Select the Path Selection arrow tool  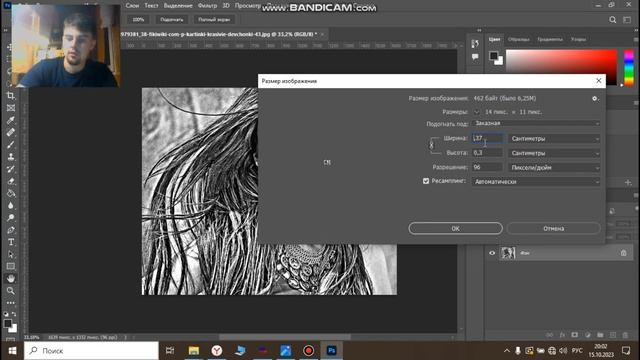click(x=11, y=254)
